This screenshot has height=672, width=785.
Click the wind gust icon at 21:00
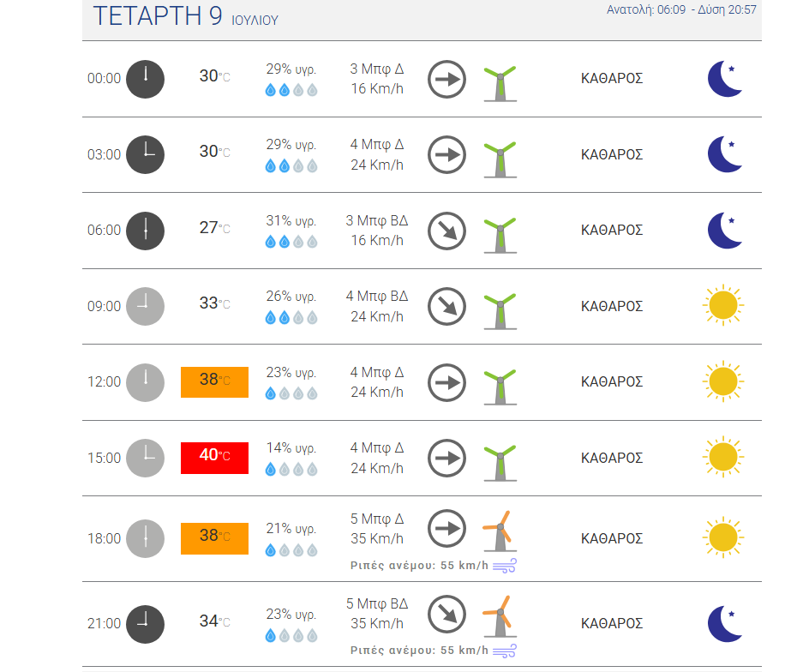point(504,651)
